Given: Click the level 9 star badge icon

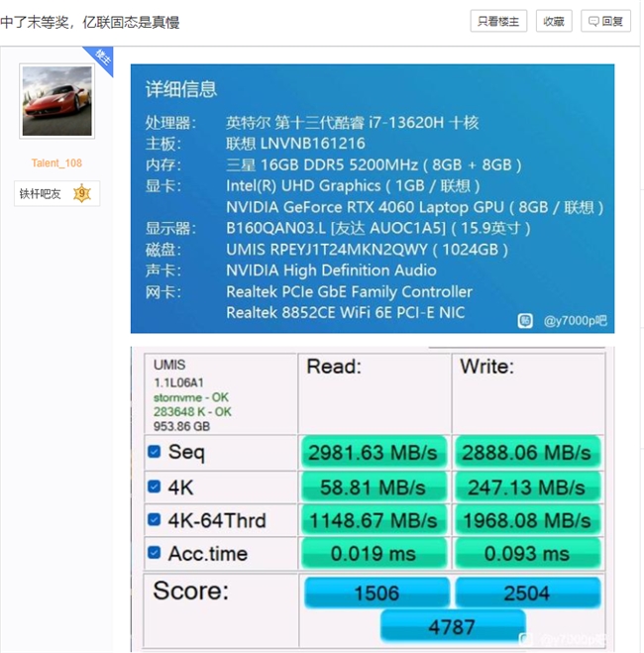Looking at the screenshot, I should point(82,193).
